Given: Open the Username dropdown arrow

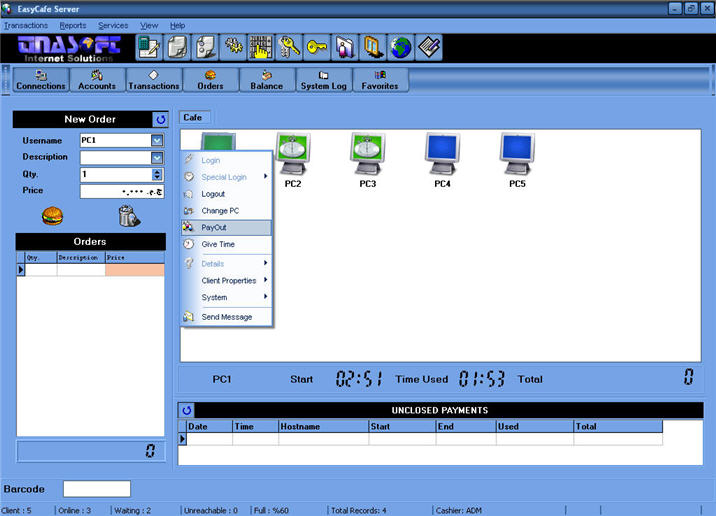Looking at the screenshot, I should [x=157, y=140].
